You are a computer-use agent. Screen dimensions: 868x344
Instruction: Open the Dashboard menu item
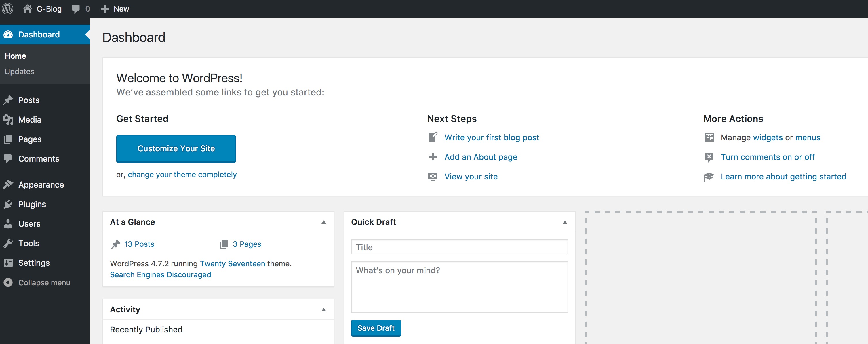[x=45, y=34]
